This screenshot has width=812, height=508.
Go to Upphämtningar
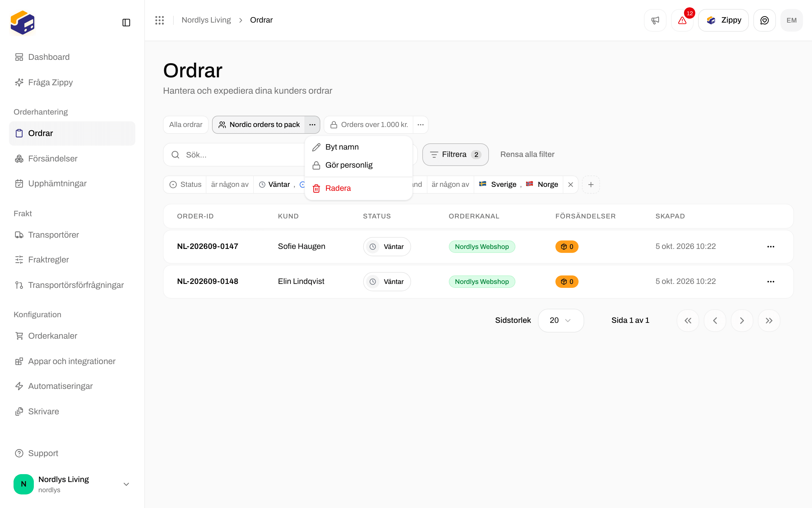tap(72, 183)
